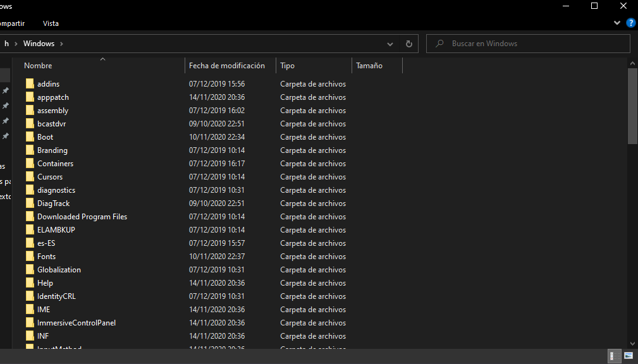Sort by Fecha de modificación column

(226, 66)
